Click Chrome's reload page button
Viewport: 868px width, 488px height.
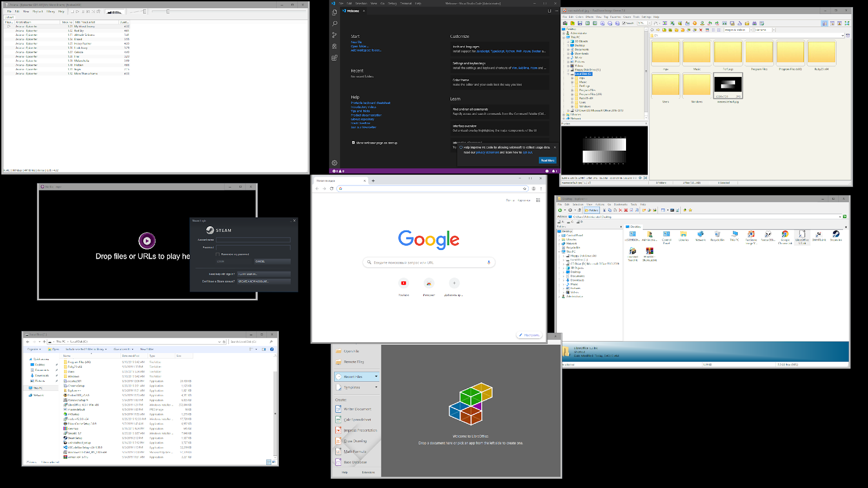coord(331,189)
